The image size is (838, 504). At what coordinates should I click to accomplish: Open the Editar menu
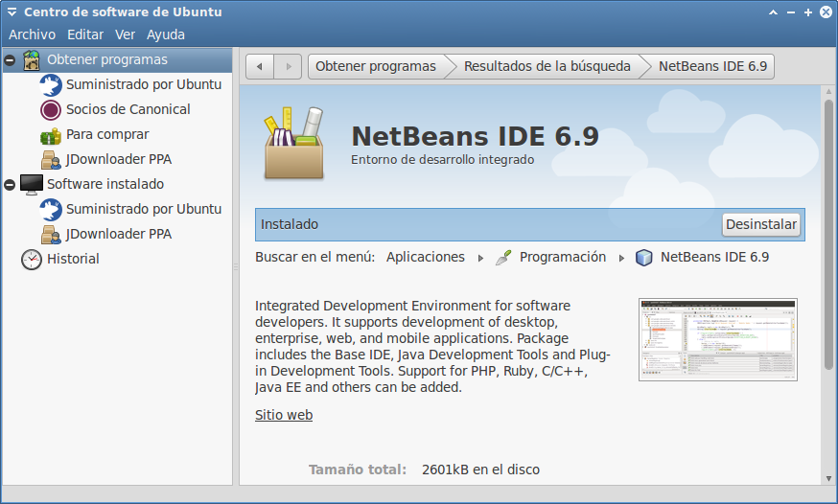[x=85, y=34]
